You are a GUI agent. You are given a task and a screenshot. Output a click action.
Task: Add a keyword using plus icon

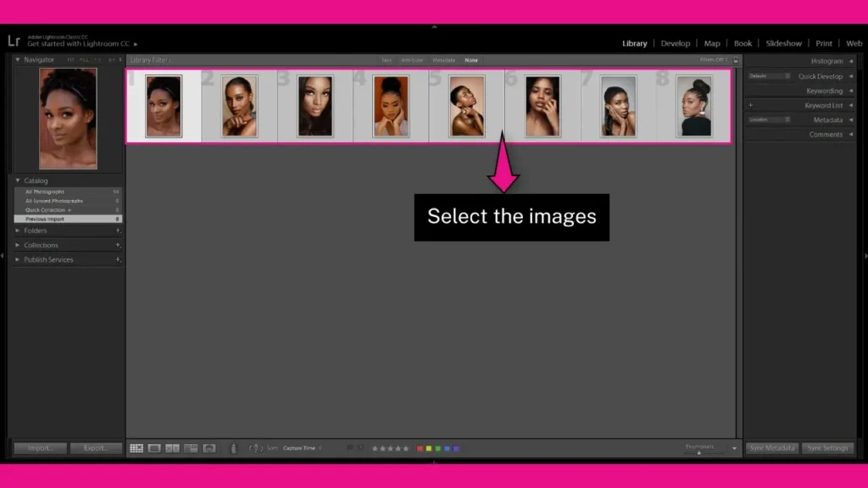pos(750,105)
